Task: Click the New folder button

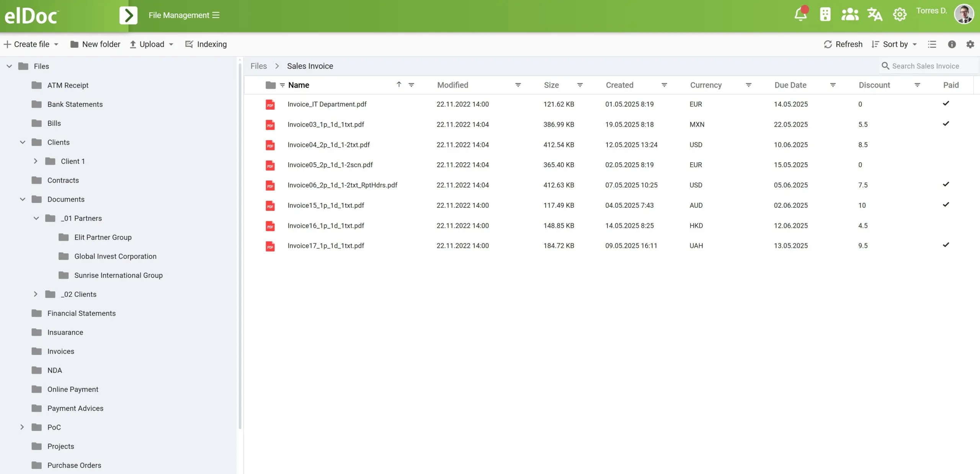Action: coord(95,44)
